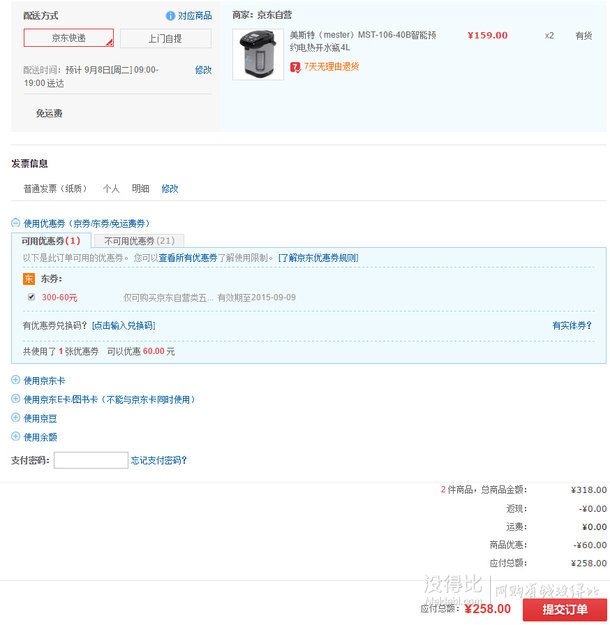610x625 pixels.
Task: Toggle the 300-60元 coupon checkbox
Action: tap(31, 297)
